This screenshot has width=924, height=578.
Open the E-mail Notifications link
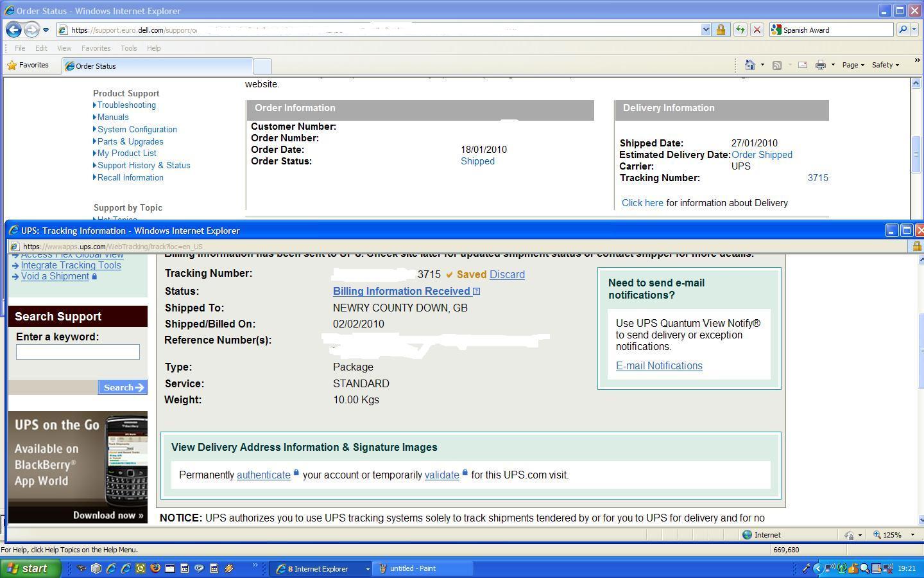659,366
